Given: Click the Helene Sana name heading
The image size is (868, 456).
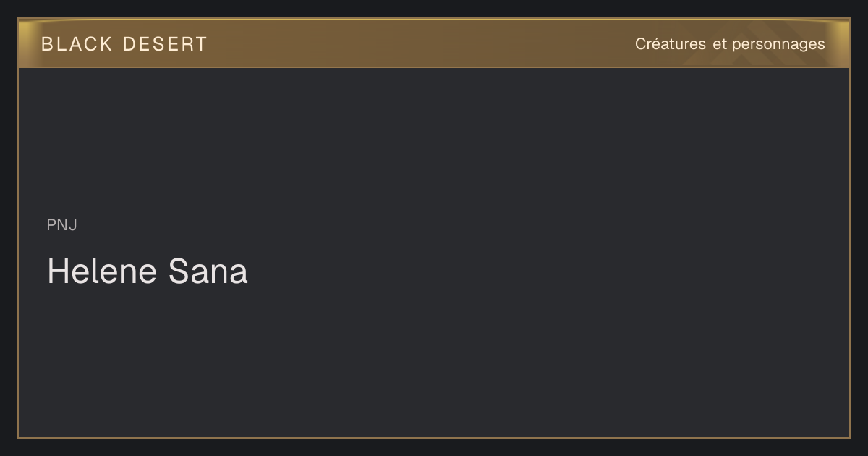Looking at the screenshot, I should (x=148, y=271).
